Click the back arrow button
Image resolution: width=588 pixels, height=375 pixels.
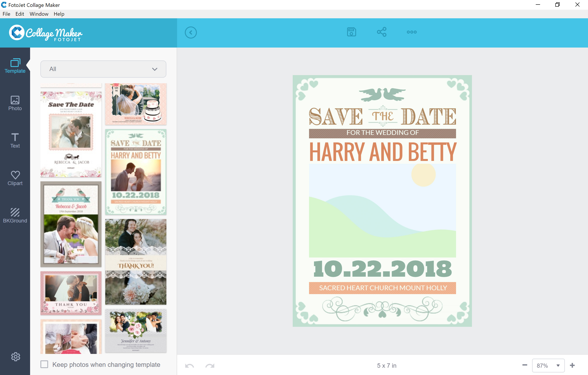click(x=191, y=32)
